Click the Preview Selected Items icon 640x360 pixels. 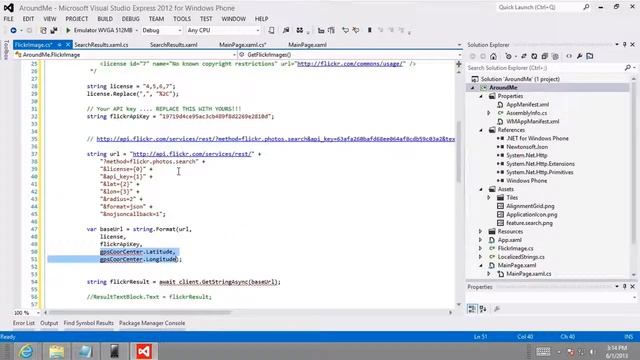point(590,56)
